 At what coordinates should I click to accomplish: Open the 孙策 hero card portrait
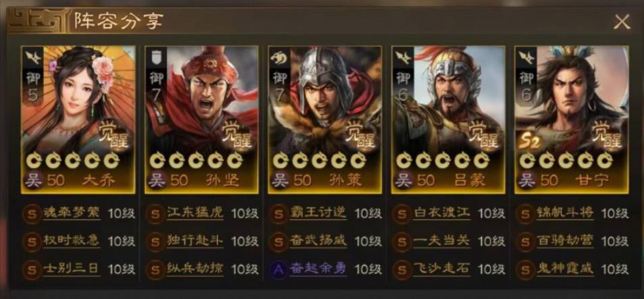point(325,119)
